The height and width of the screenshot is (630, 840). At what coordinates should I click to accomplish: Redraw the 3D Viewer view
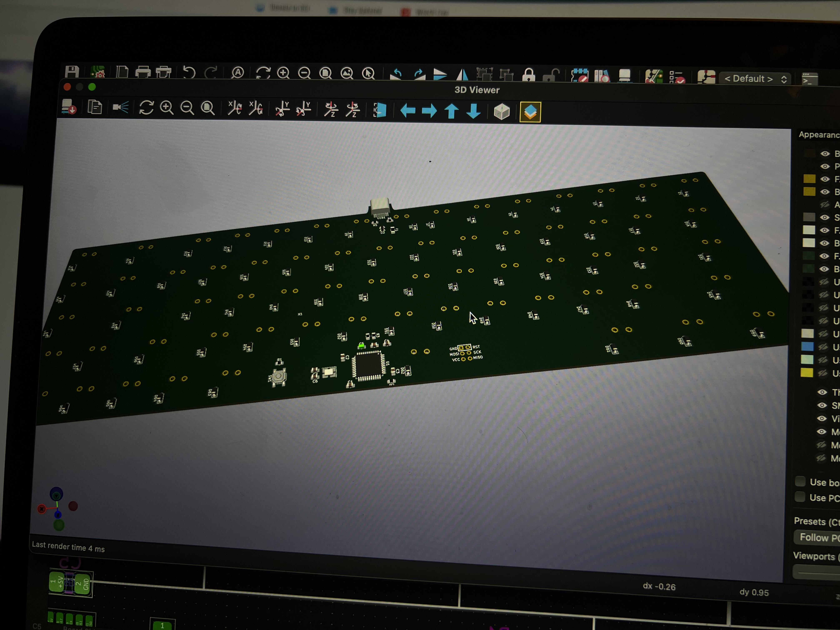point(146,108)
